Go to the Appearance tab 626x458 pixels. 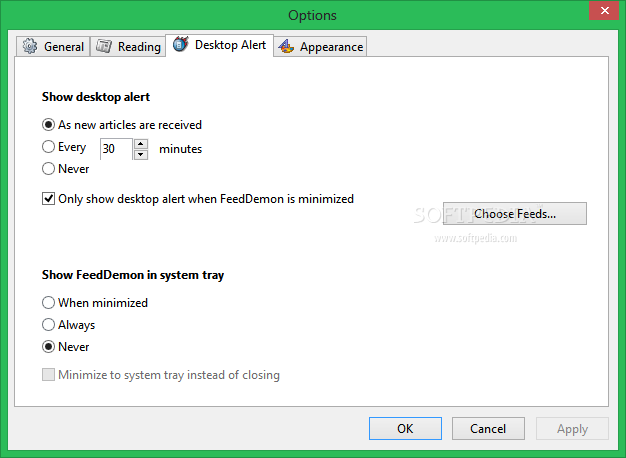pos(320,46)
